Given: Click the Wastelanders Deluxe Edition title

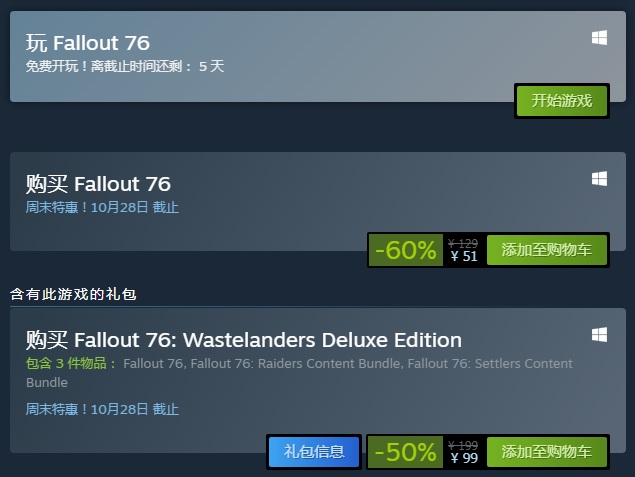Looking at the screenshot, I should [243, 339].
